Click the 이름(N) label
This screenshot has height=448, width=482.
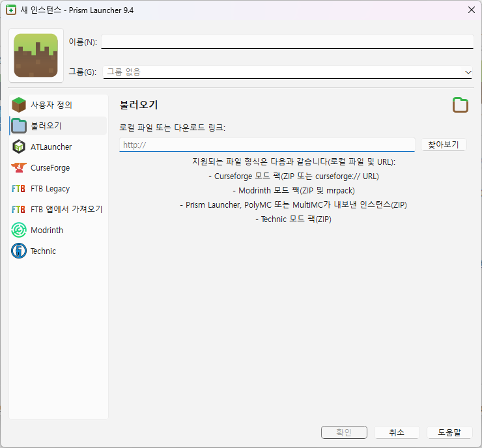coord(83,42)
